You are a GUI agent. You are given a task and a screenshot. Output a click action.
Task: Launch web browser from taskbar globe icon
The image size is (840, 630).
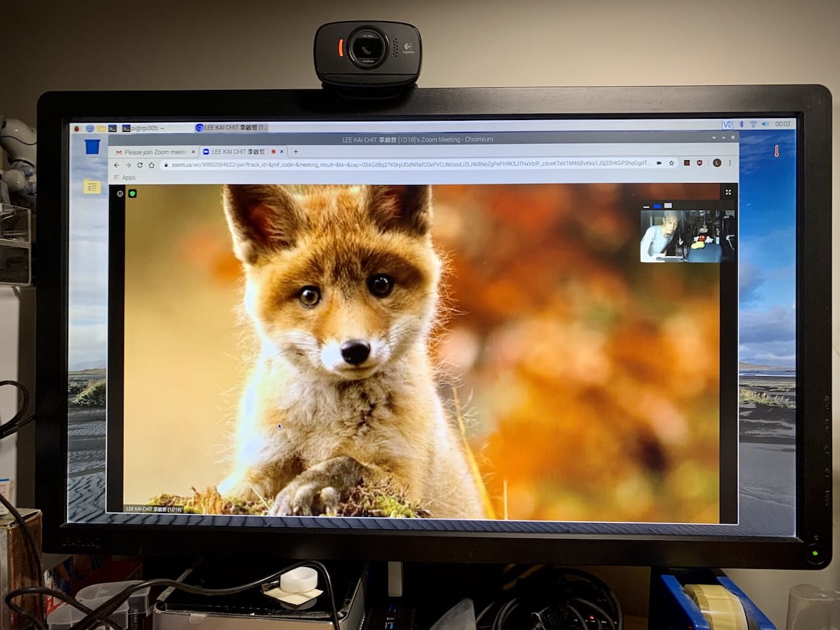89,129
